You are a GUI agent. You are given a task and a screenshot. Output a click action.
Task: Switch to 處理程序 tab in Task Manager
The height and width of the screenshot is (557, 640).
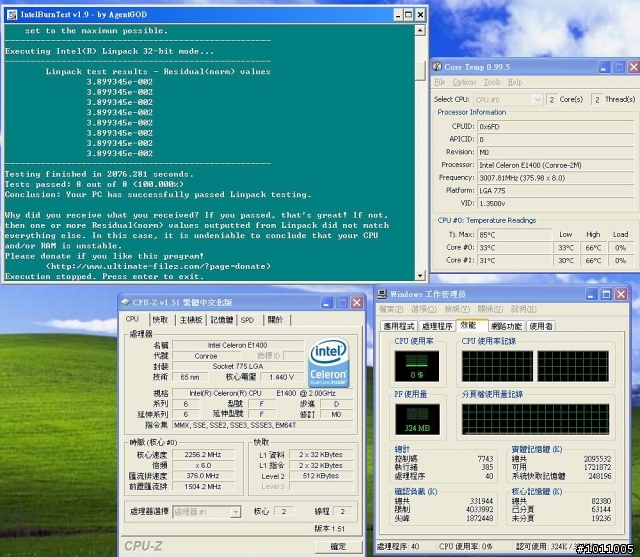coord(437,326)
